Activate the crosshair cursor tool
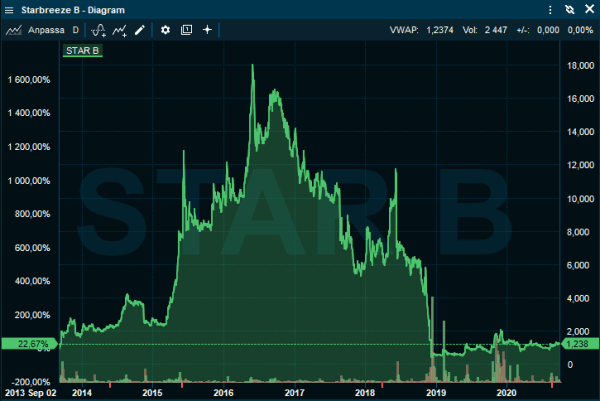This screenshot has width=600, height=401. [x=207, y=30]
